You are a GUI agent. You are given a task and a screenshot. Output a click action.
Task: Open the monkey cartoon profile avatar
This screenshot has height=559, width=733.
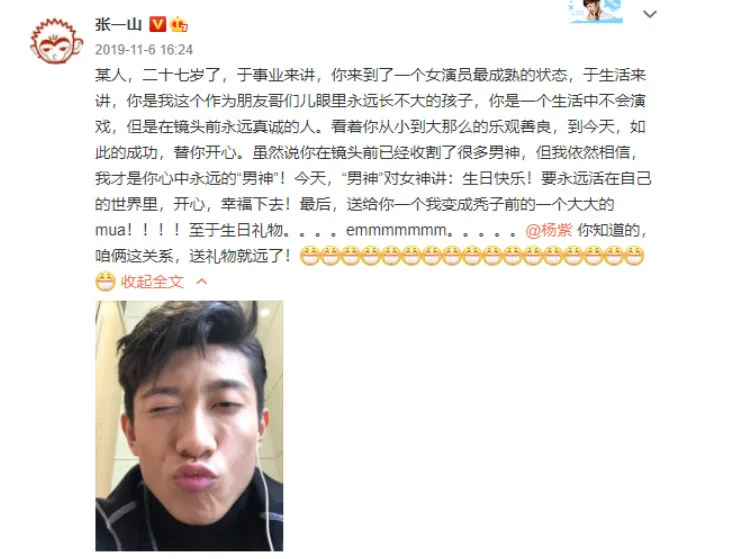pos(56,41)
